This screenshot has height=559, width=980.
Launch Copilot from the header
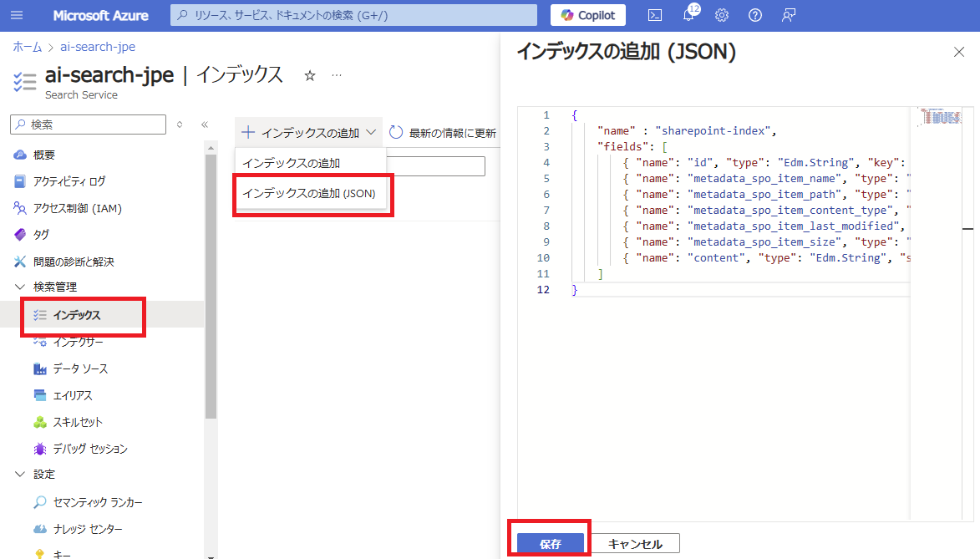click(x=588, y=15)
